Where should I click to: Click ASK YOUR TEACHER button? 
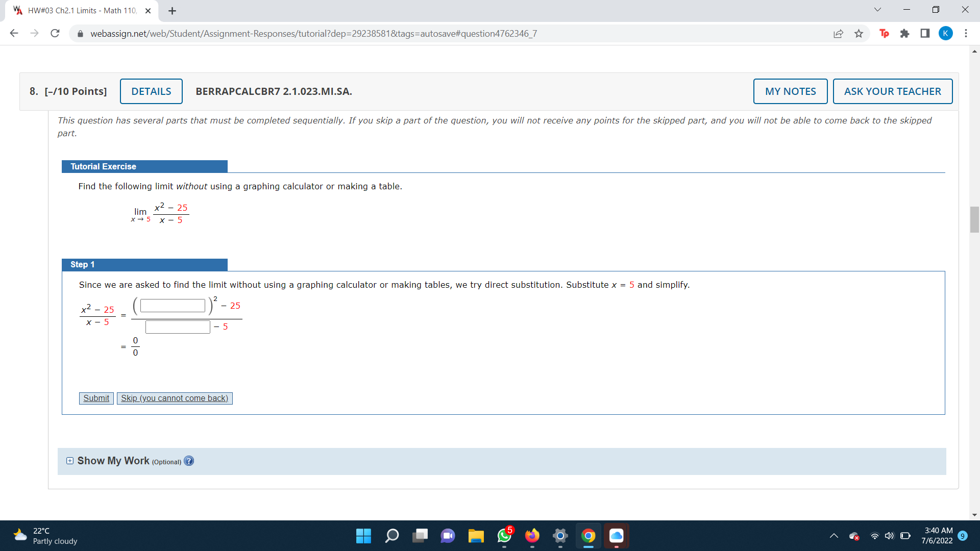(892, 91)
